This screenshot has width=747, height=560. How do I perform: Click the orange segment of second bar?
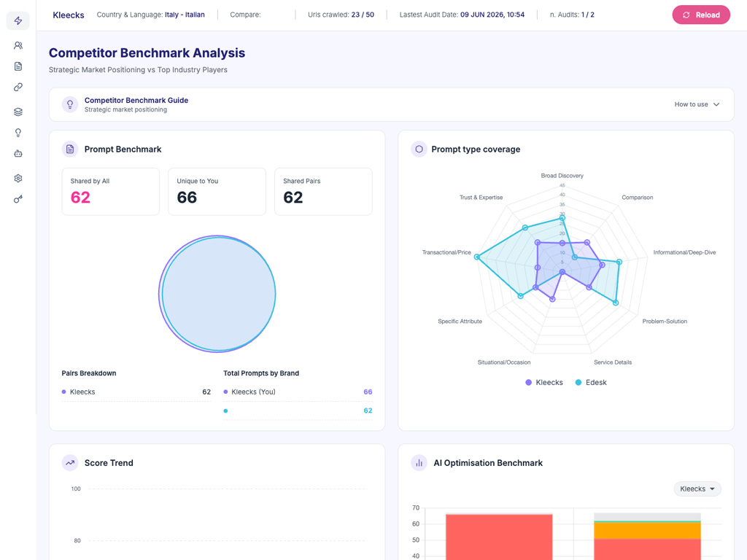tap(648, 531)
